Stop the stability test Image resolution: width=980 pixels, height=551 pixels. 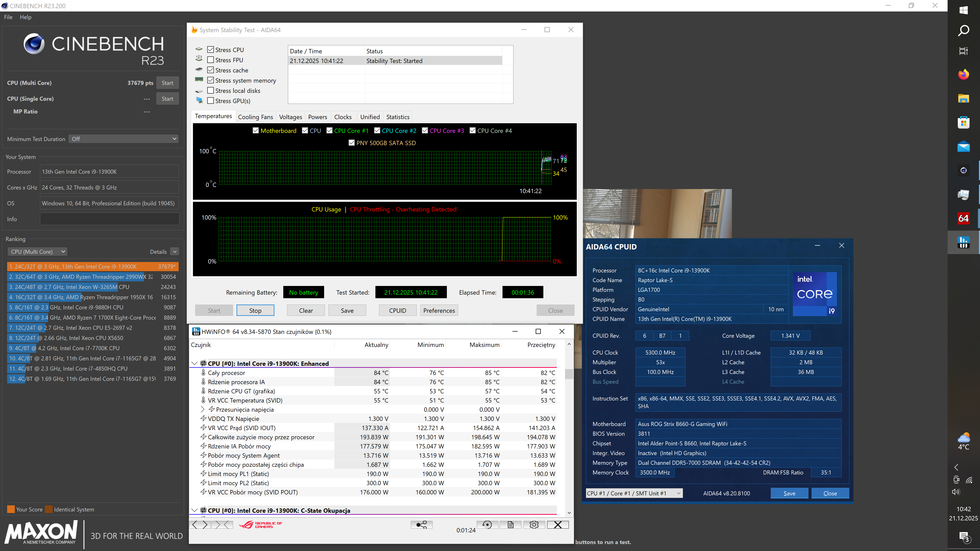tap(255, 310)
